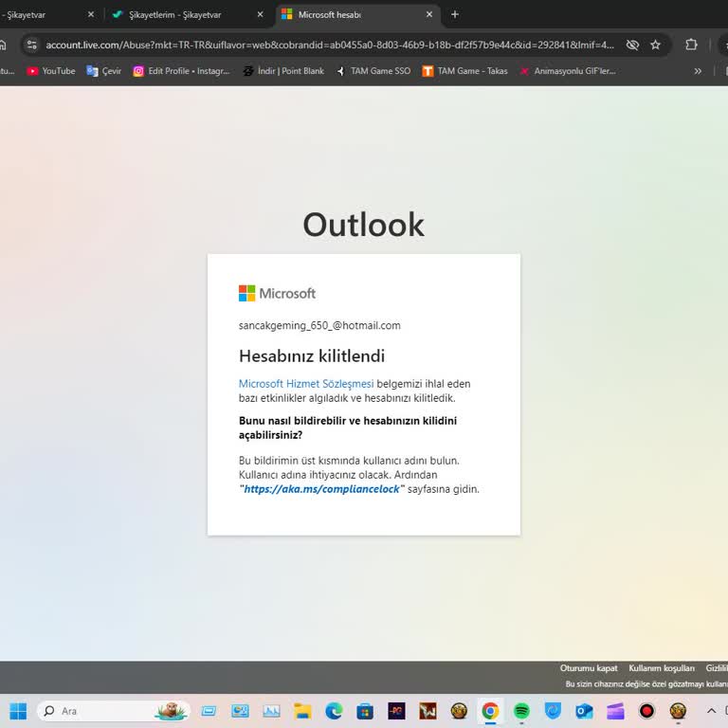Click the address bar URL
Image resolution: width=728 pixels, height=728 pixels.
[330, 45]
